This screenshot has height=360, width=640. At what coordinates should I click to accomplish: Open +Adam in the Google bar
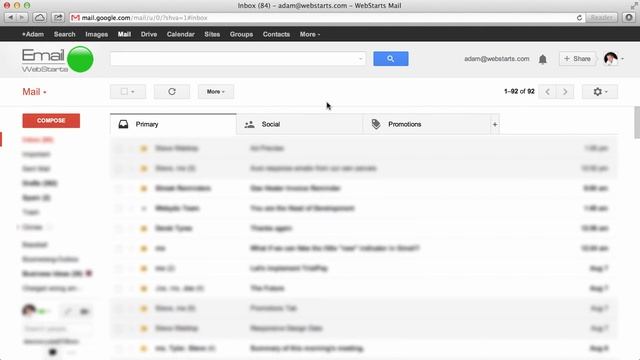33,34
